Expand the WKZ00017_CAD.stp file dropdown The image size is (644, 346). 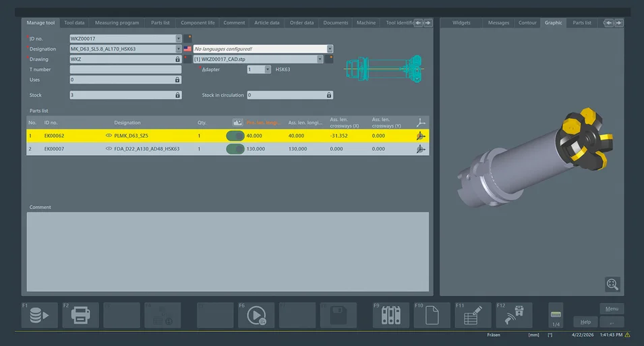tap(320, 59)
